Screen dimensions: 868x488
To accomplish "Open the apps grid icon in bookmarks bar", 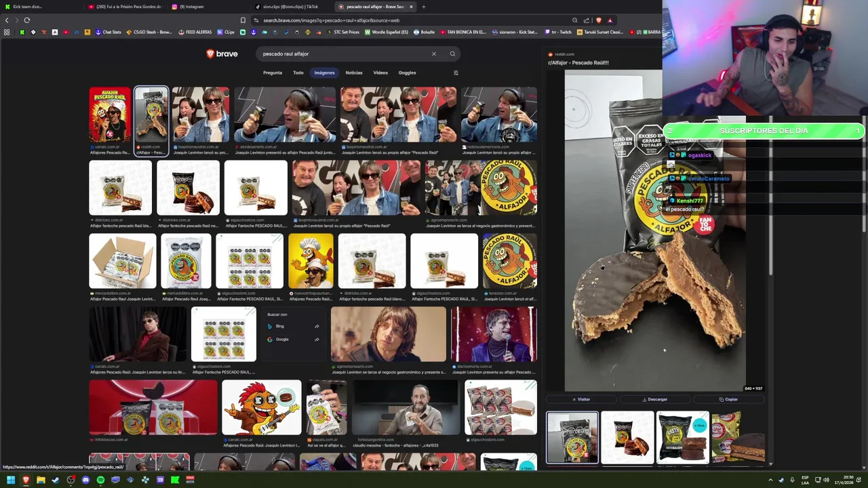I will 7,32.
